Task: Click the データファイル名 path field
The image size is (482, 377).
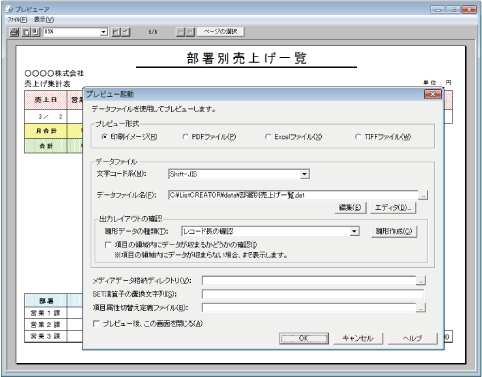Action: point(293,195)
